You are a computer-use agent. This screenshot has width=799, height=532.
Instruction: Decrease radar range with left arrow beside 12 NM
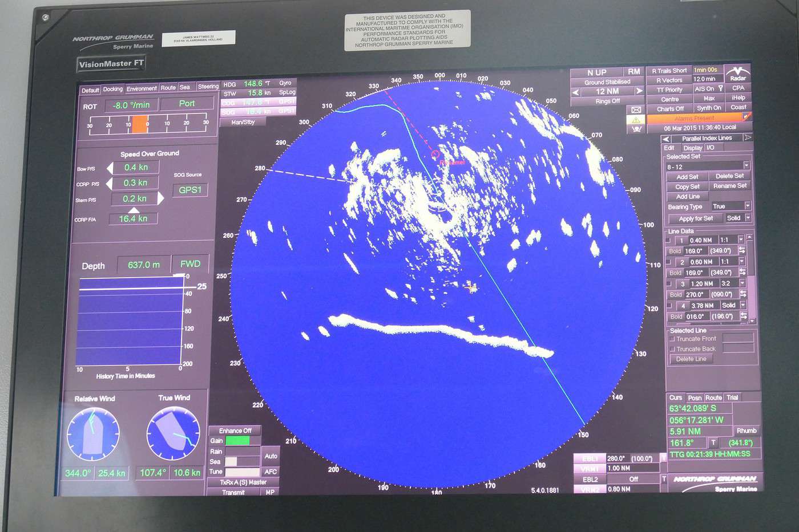click(575, 91)
